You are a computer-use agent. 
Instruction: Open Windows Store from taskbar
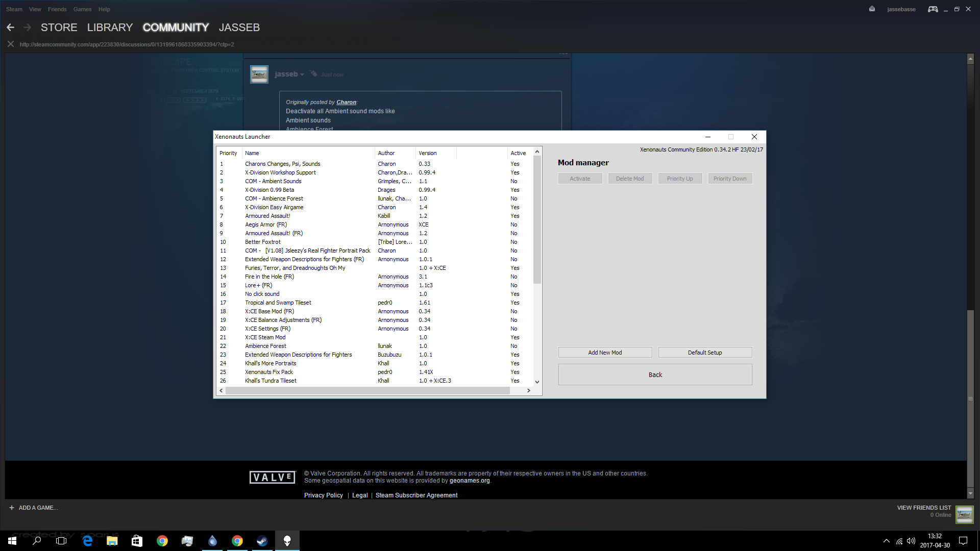pos(137,541)
